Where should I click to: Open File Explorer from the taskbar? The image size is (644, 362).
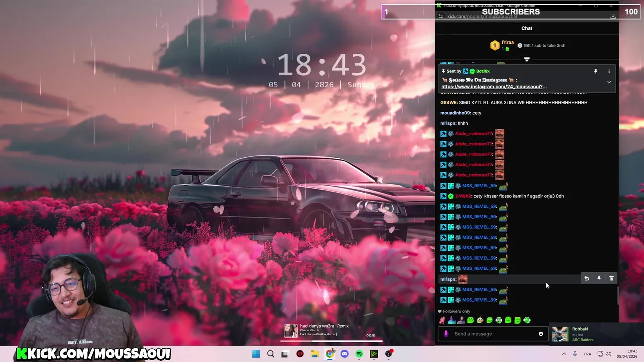click(x=315, y=354)
